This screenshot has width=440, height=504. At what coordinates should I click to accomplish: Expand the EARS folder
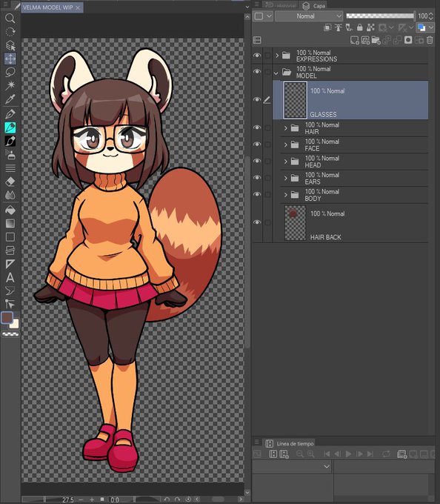tap(285, 179)
